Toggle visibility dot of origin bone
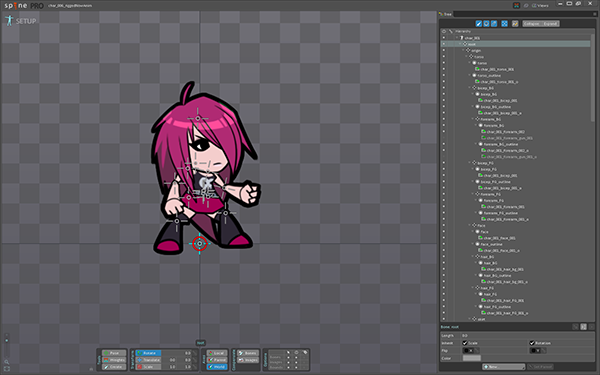The image size is (600, 375). 444,51
